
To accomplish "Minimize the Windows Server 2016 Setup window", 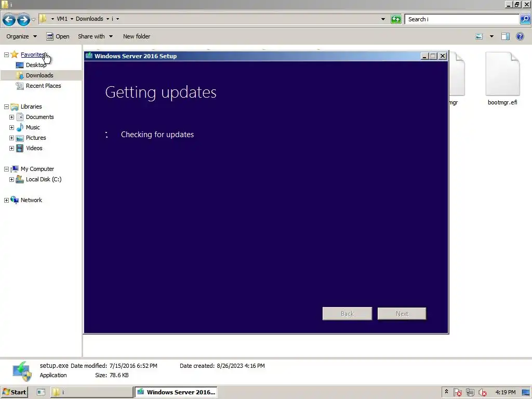I will (424, 56).
